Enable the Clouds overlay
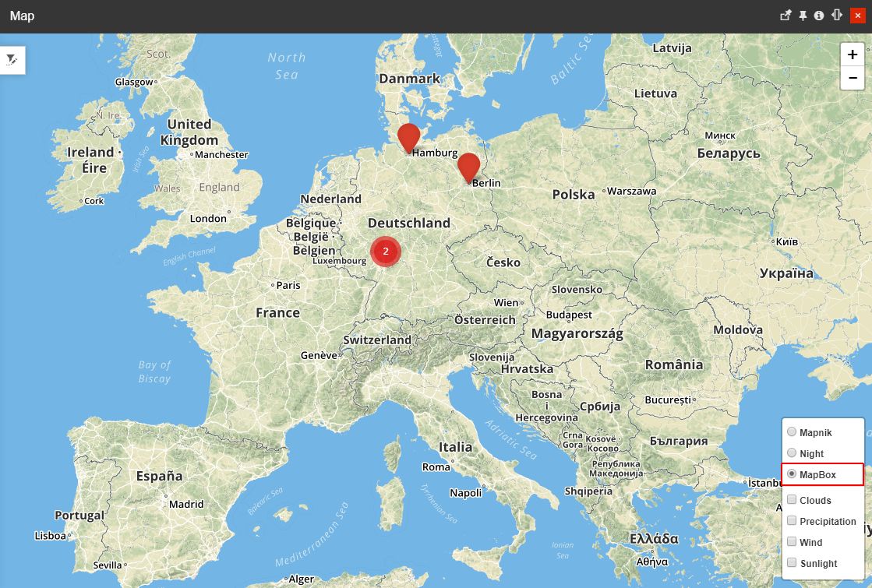This screenshot has height=588, width=872. click(792, 499)
